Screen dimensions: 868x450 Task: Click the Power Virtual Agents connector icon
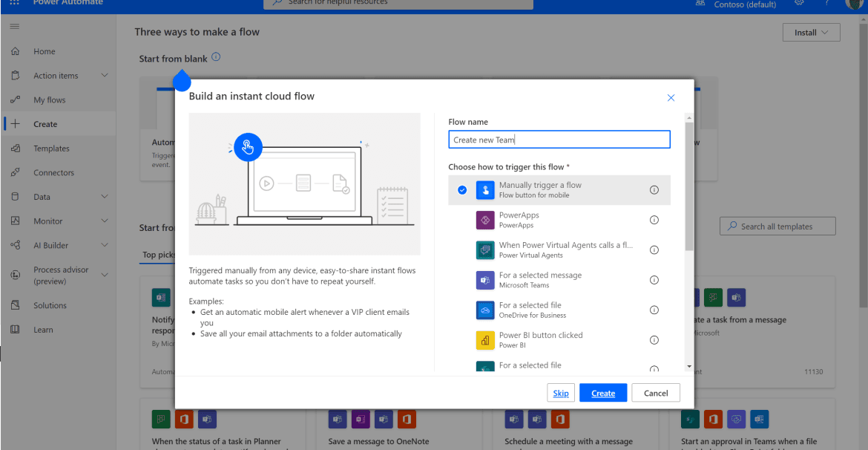pos(485,250)
